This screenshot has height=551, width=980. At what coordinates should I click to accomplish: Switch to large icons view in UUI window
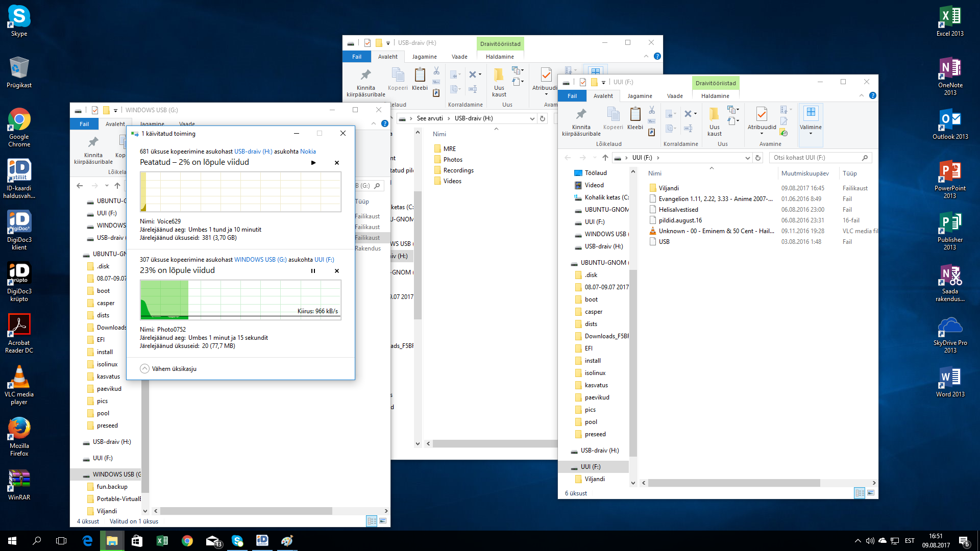[871, 493]
